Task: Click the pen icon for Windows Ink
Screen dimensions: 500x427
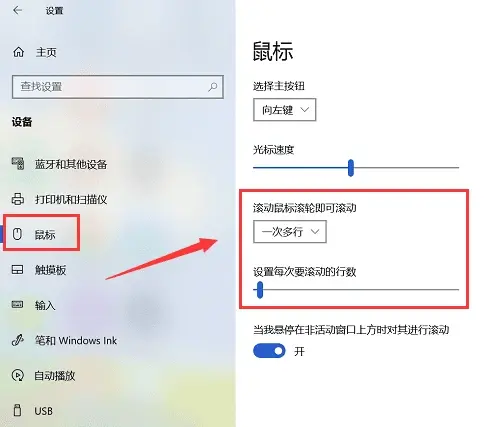Action: [18, 340]
